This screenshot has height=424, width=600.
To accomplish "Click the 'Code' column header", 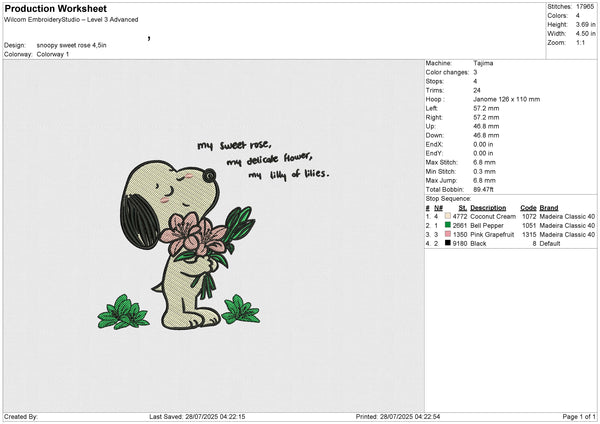I will click(528, 208).
